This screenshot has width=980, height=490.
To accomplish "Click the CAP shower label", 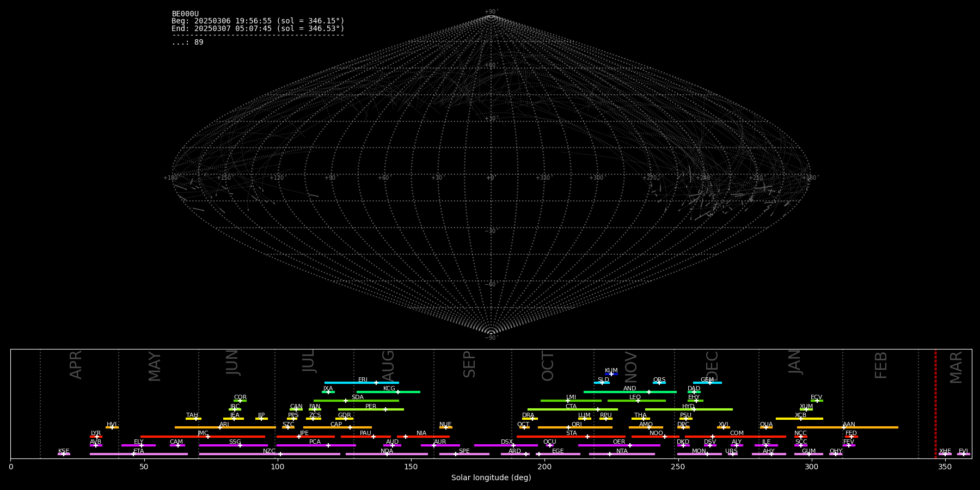I will tap(336, 425).
